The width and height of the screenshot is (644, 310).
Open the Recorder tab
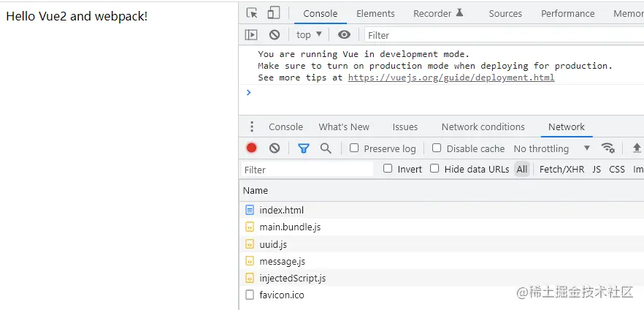tap(438, 14)
